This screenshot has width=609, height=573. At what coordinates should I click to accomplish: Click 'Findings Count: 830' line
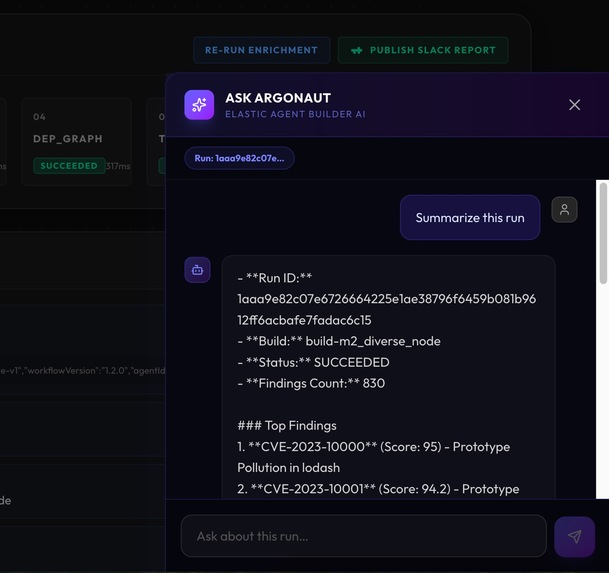(x=311, y=383)
